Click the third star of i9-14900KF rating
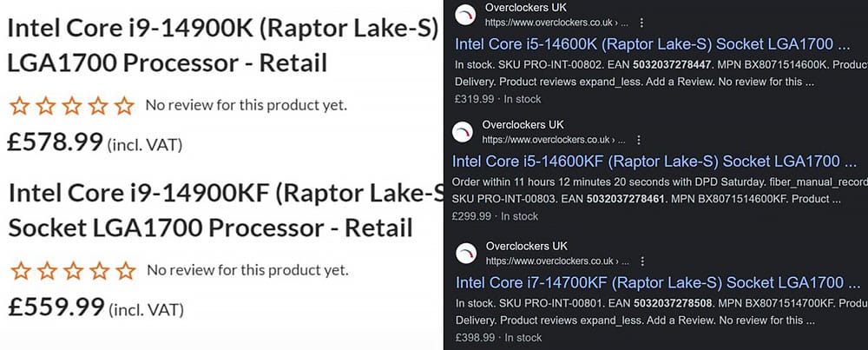868x350 pixels. [x=74, y=271]
